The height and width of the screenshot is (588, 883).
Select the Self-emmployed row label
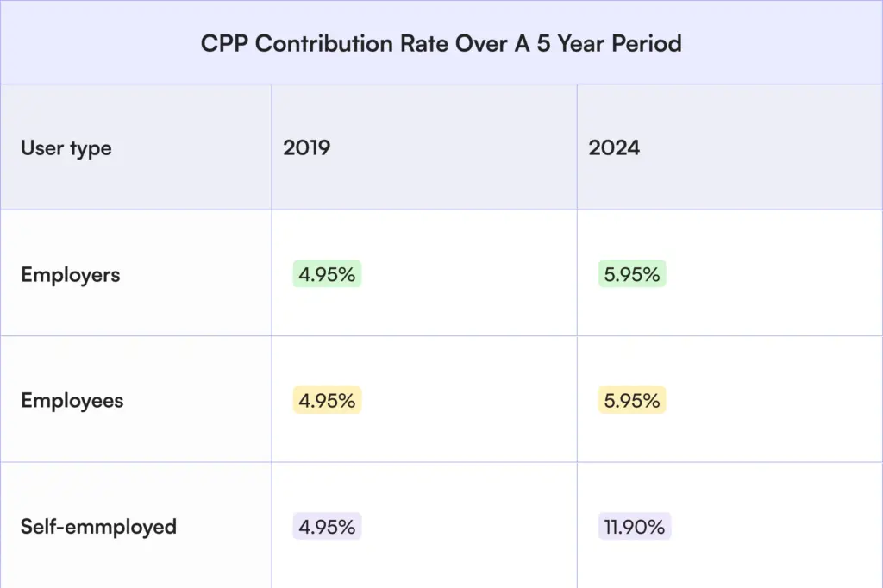pyautogui.click(x=98, y=526)
